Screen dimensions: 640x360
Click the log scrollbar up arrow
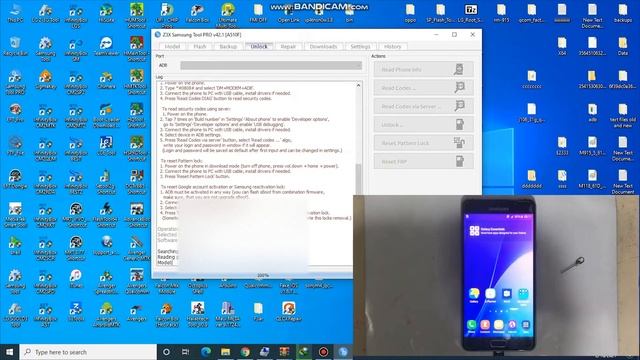[x=358, y=85]
